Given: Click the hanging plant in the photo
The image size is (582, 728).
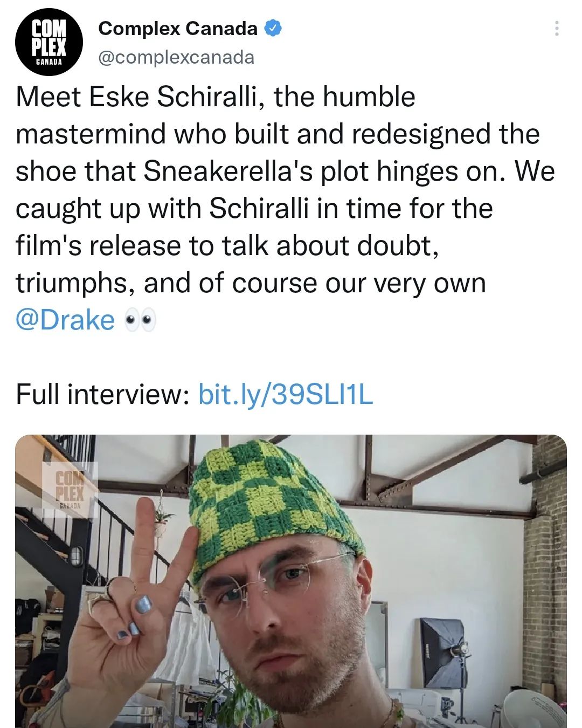Looking at the screenshot, I should 161,519.
